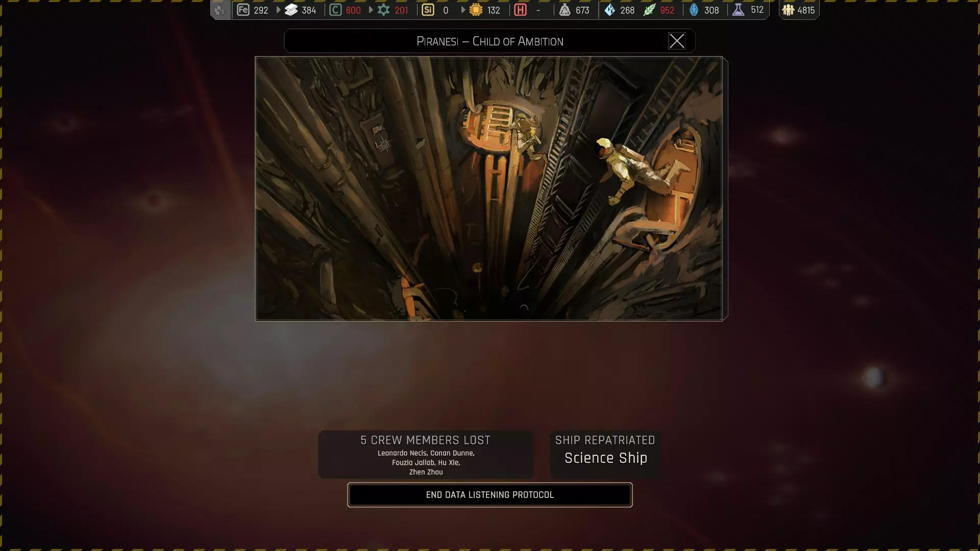The width and height of the screenshot is (980, 551).
Task: Click the electronics chip resource icon
Action: click(476, 10)
